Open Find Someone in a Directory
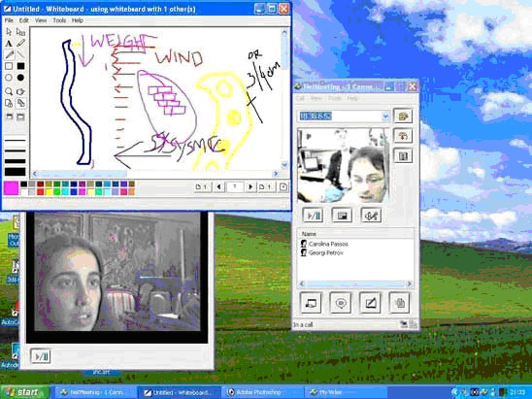Screen dimensions: 532x399 click(403, 156)
